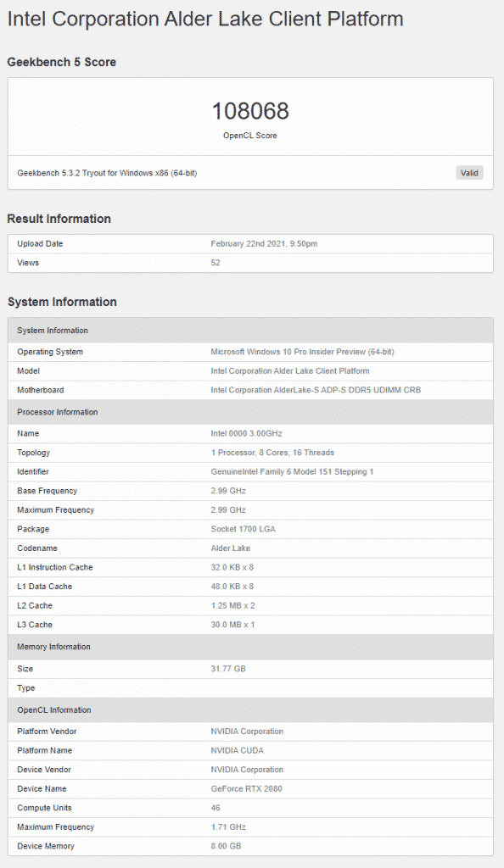Click the 'L3 Cache' row label

click(34, 625)
